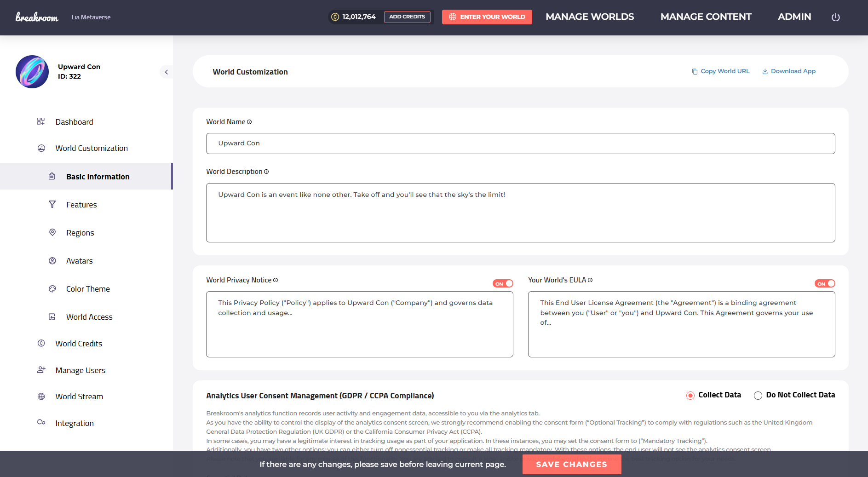The image size is (868, 477).
Task: Click the World Description text area
Action: (521, 213)
